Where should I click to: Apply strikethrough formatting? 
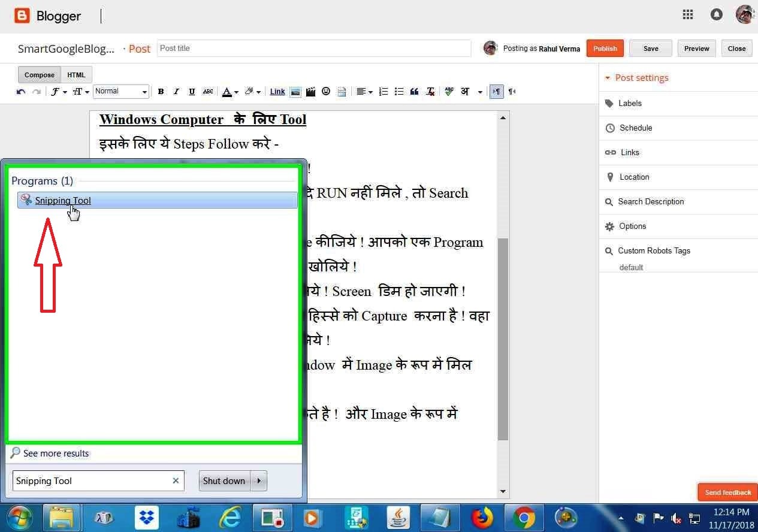(x=208, y=92)
